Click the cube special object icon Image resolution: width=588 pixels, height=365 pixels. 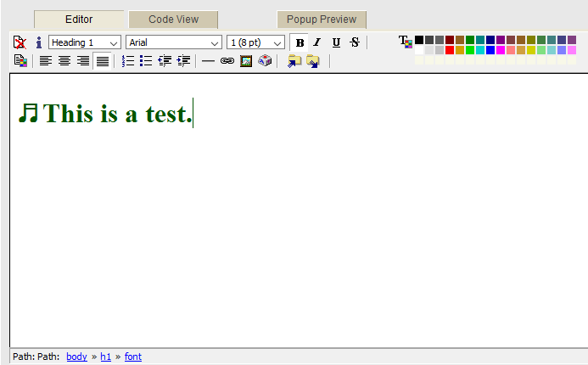[265, 60]
